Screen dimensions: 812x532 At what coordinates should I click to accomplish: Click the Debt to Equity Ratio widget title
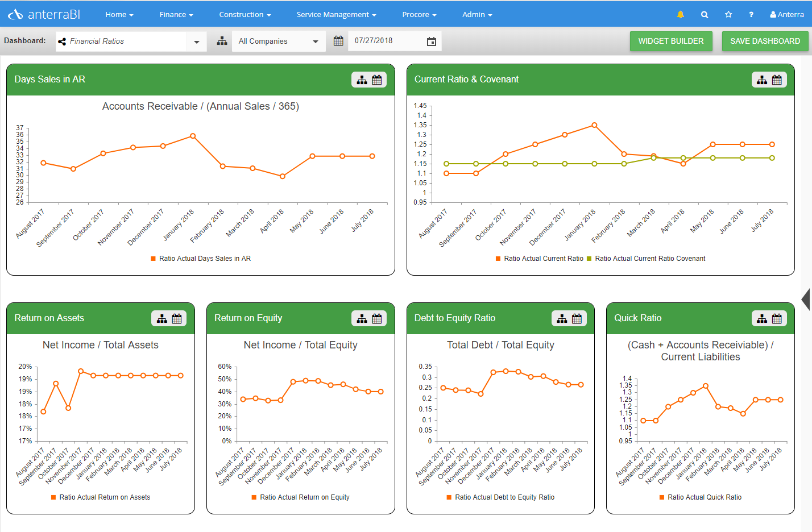(x=455, y=318)
